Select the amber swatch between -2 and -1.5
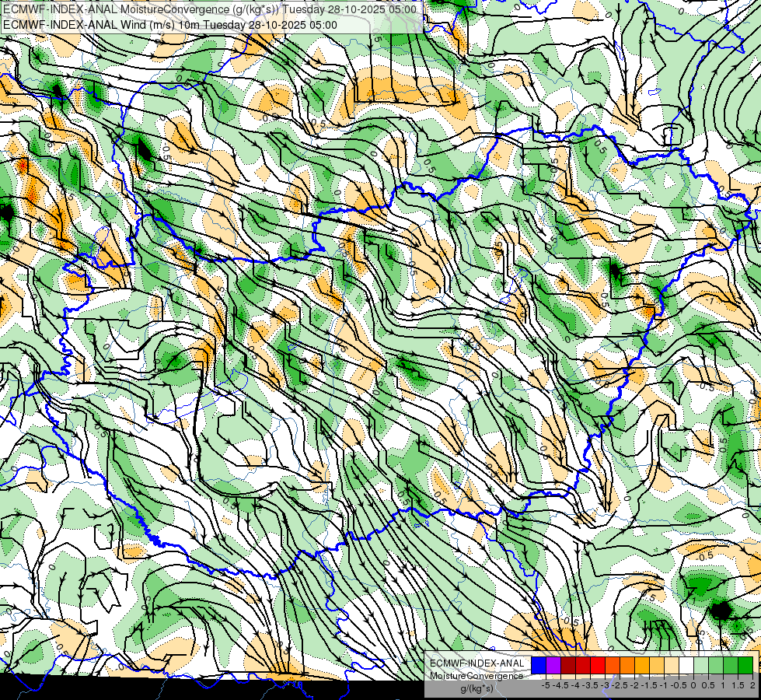 [x=642, y=665]
